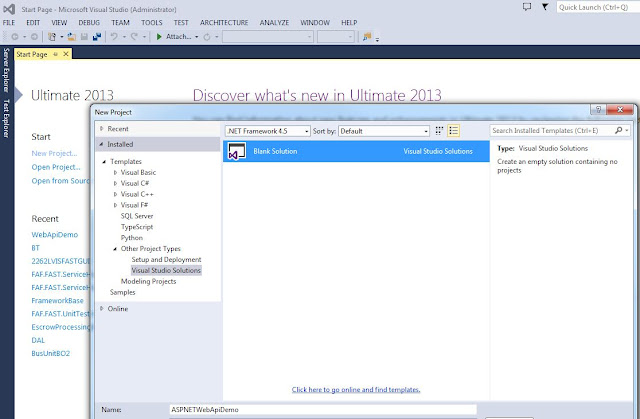The height and width of the screenshot is (419, 640).
Task: Select the Start Page tab
Action: click(32, 54)
